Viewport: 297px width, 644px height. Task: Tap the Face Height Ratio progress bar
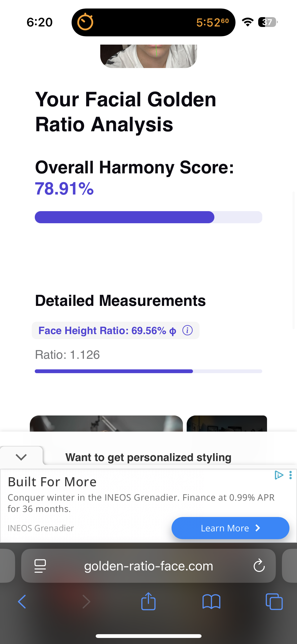tap(148, 371)
